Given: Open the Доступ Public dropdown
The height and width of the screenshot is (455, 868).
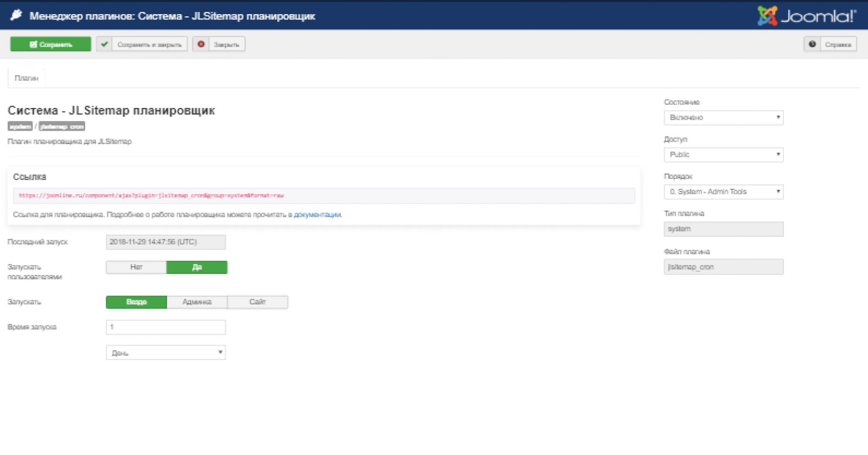Looking at the screenshot, I should pos(724,155).
